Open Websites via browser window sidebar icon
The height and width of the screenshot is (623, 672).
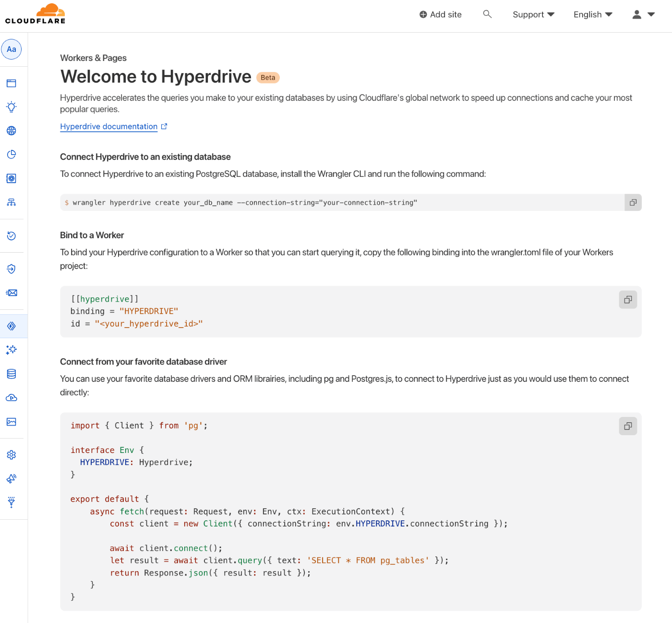coord(12,83)
